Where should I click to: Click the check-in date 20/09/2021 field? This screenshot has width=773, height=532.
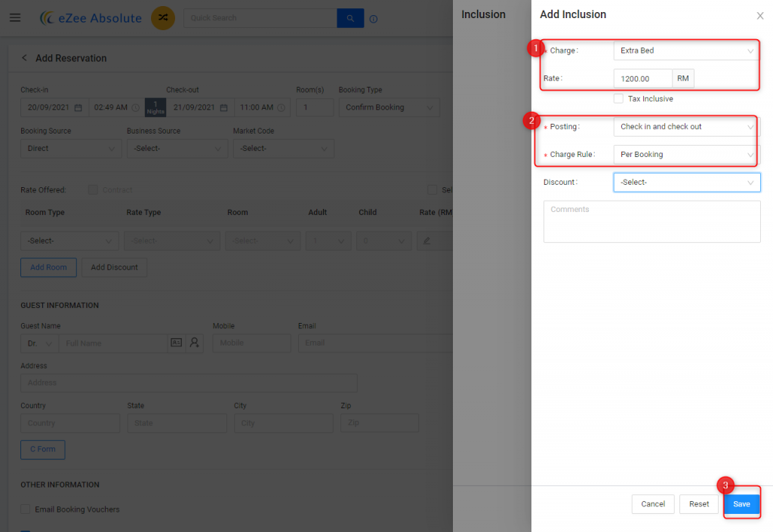(54, 107)
